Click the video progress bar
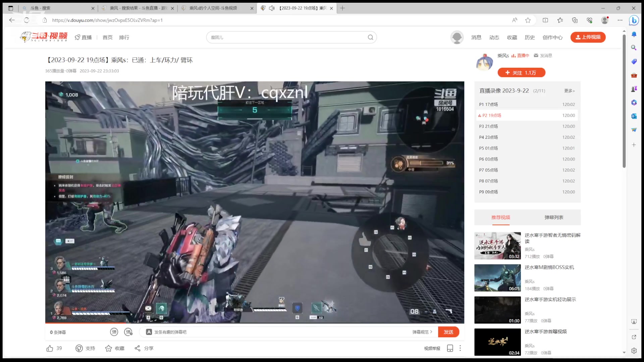The height and width of the screenshot is (362, 644). (255, 323)
